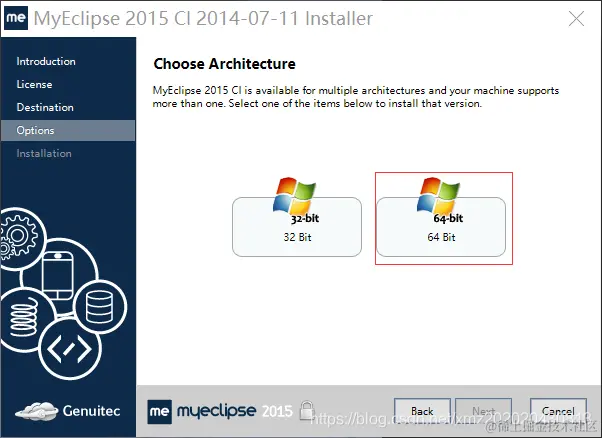Click the ME myeclipse logo in footer
This screenshot has height=438, width=602.
[x=220, y=411]
